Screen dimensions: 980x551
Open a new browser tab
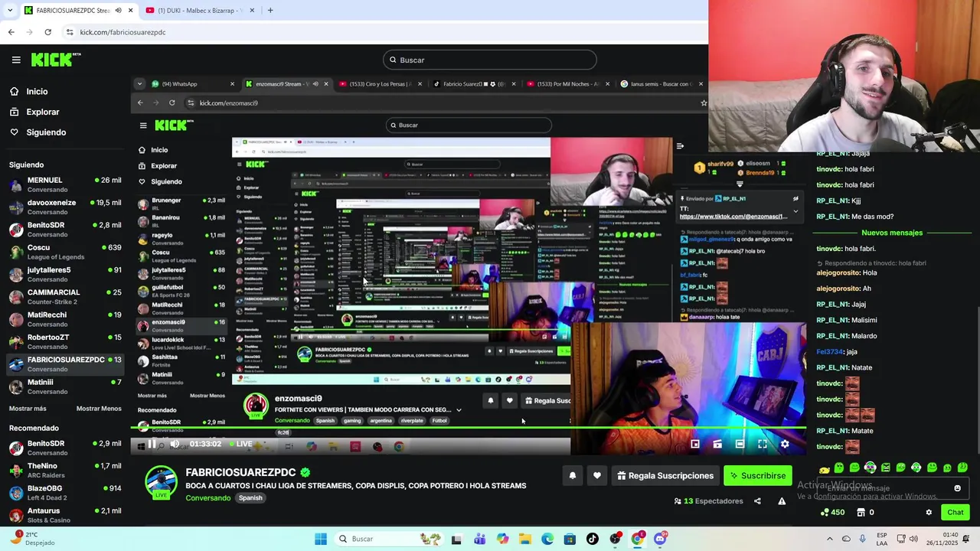[x=270, y=10]
